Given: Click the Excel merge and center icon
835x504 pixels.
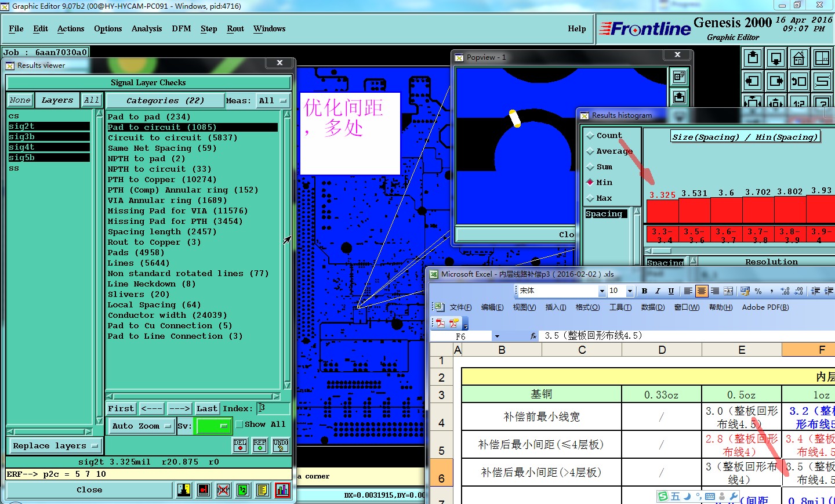Looking at the screenshot, I should pyautogui.click(x=728, y=291).
